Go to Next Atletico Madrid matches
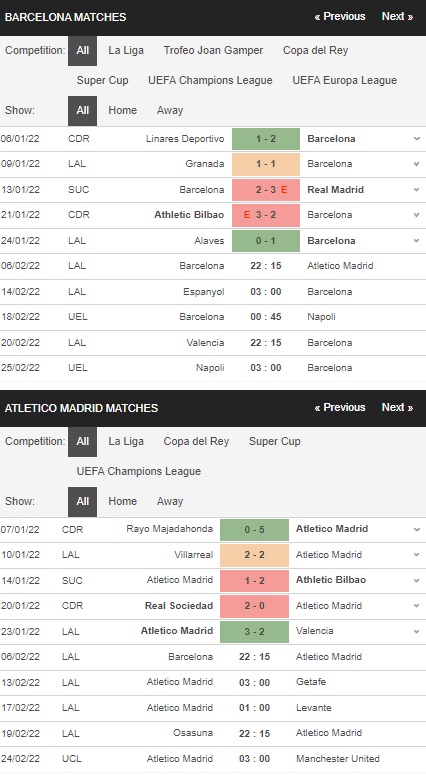Viewport: 426px width, 781px height. click(x=397, y=407)
